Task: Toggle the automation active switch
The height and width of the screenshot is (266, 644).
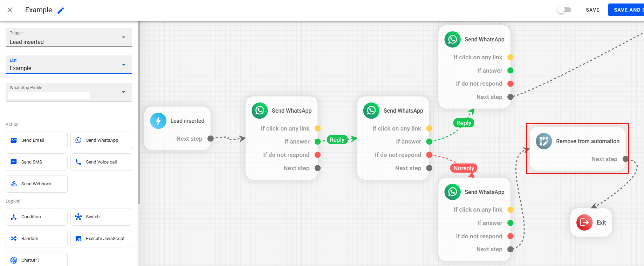Action: tap(564, 10)
